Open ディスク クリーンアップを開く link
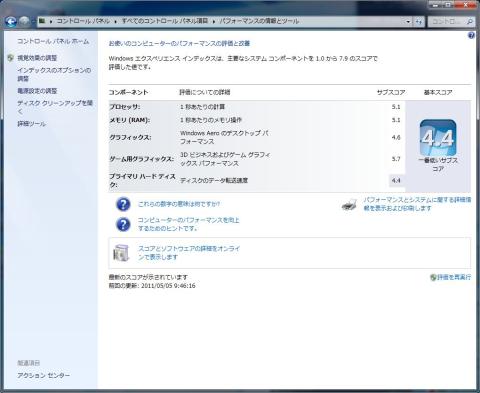 click(55, 107)
